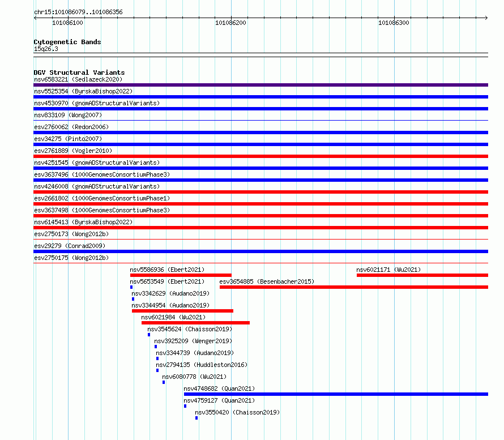Open nsv4759127 (Quan2021) label

tap(219, 400)
